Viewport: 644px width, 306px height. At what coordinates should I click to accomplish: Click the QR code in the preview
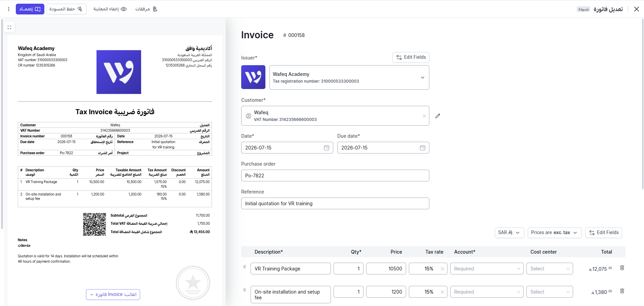(94, 224)
